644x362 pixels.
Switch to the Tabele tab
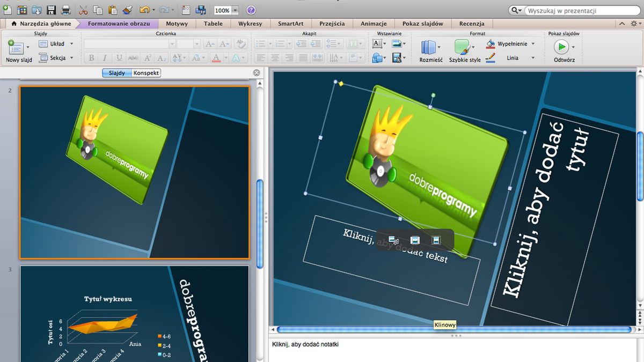coord(213,24)
